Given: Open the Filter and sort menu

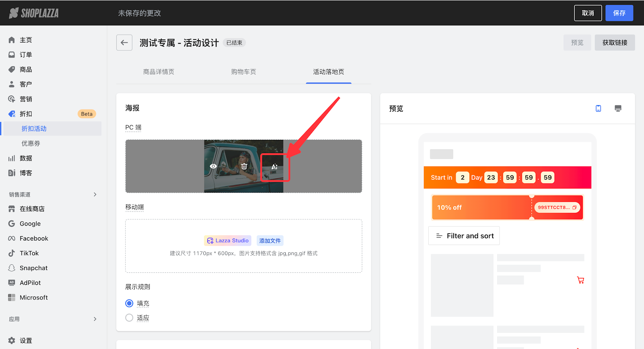Looking at the screenshot, I should coord(464,236).
